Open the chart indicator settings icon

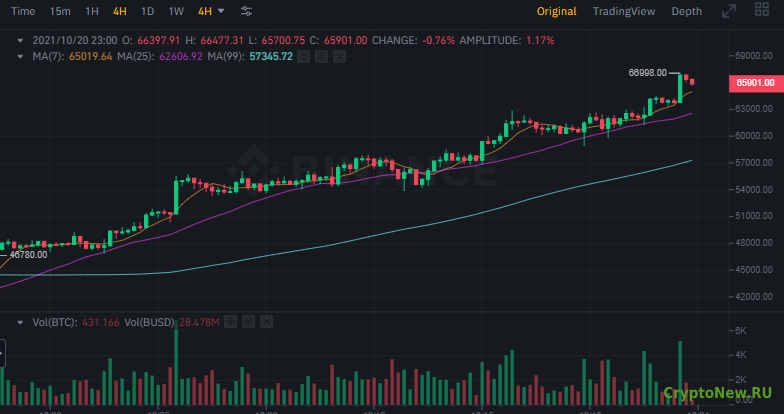pos(246,11)
